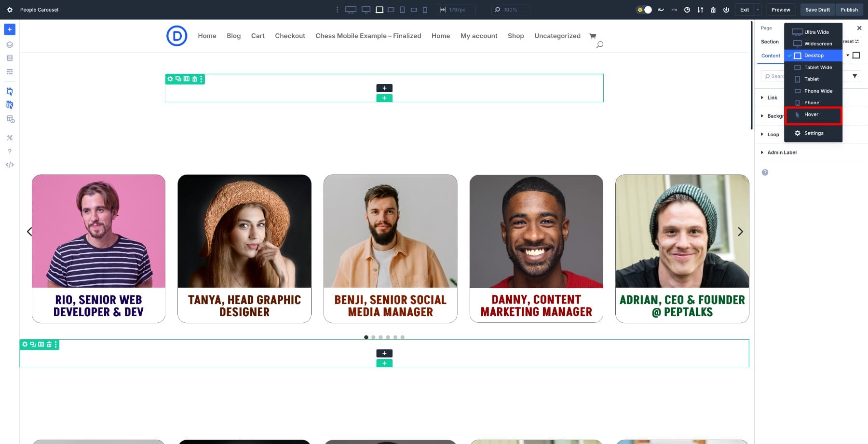Click the blue add element plus button

point(10,29)
